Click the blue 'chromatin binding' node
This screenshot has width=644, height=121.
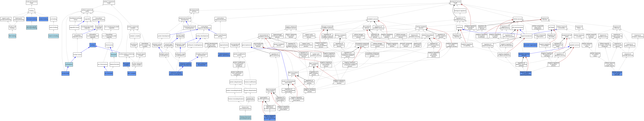[x=31, y=19]
